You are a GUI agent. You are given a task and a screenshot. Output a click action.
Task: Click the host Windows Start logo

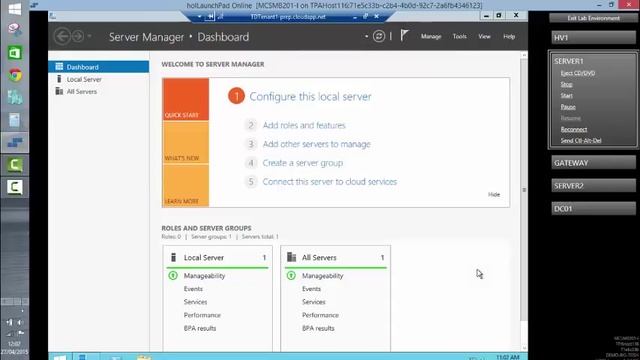(15, 9)
